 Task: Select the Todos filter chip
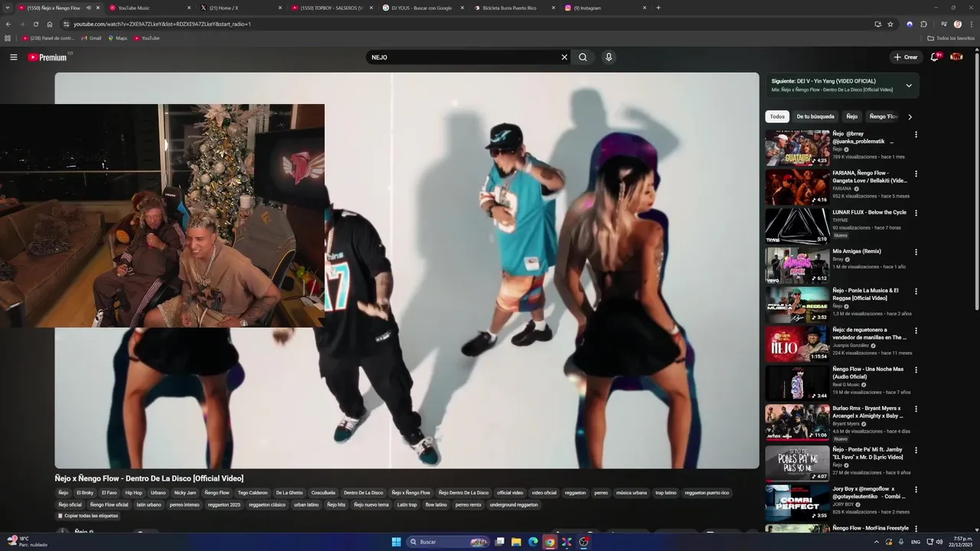777,116
